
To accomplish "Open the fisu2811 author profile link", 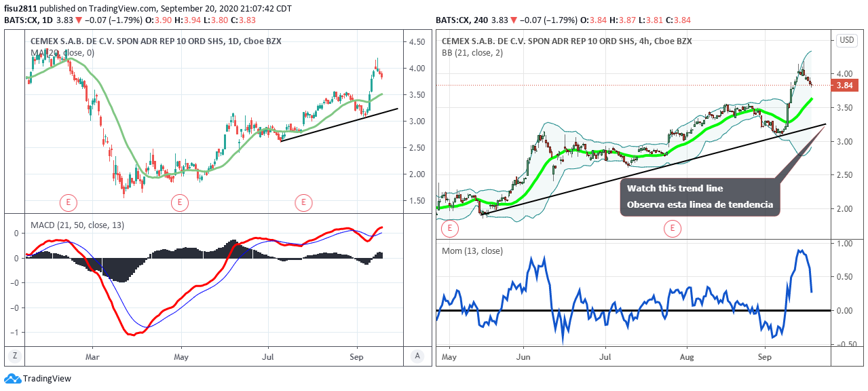I will point(20,8).
